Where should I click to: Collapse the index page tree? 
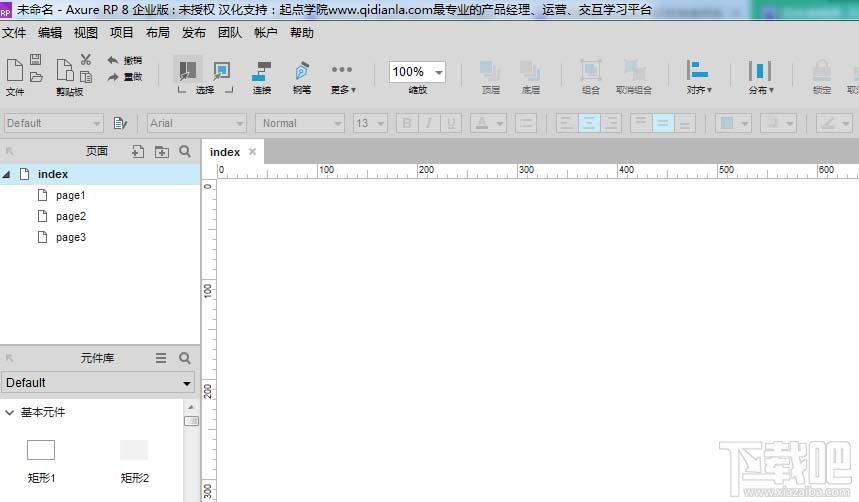[x=7, y=174]
